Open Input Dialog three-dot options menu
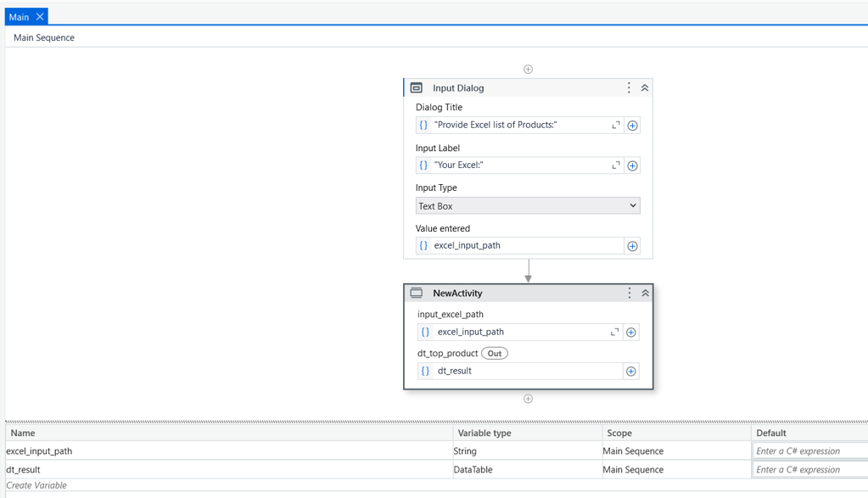 click(629, 88)
